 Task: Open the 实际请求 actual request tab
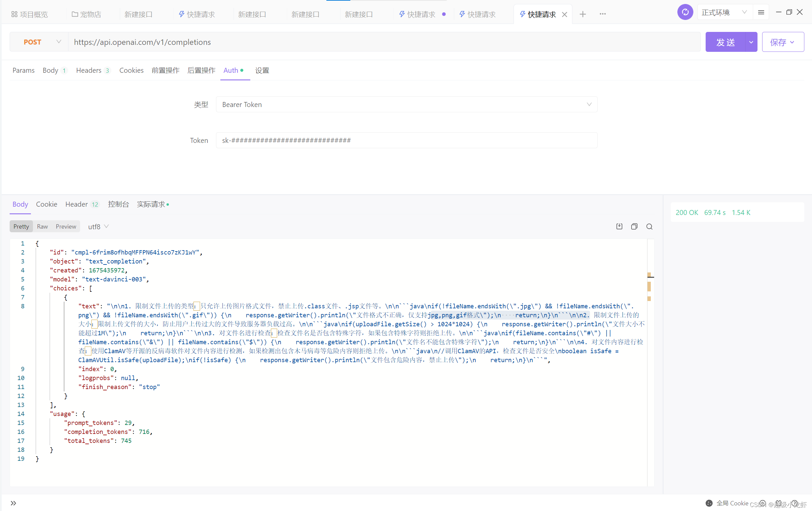(153, 204)
